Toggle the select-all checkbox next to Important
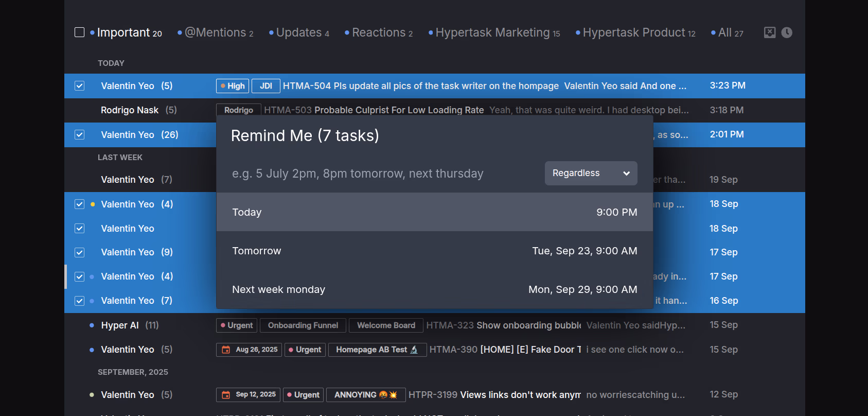 pos(79,32)
